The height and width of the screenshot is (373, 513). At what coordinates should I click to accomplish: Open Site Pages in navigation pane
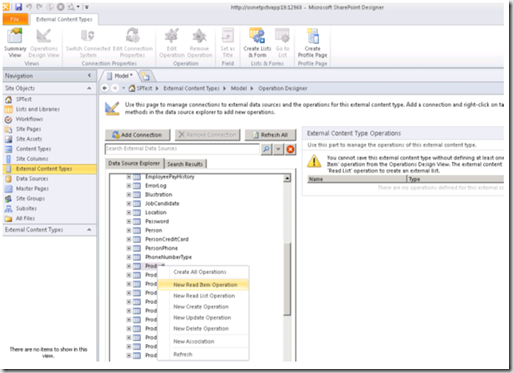click(x=28, y=129)
